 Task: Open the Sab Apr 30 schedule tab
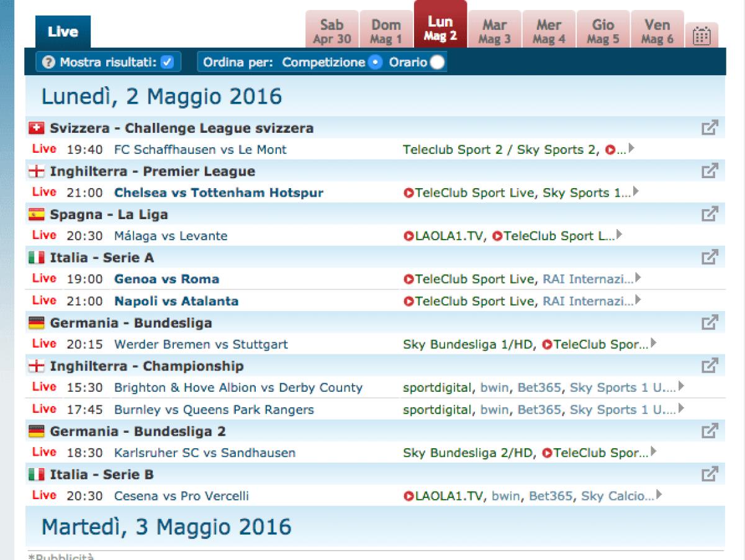pos(332,29)
